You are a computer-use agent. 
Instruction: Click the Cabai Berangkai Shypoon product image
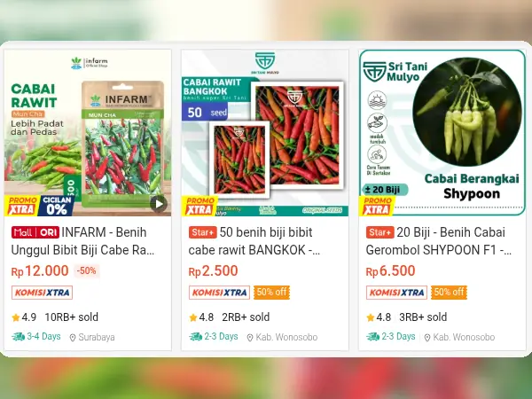click(442, 133)
